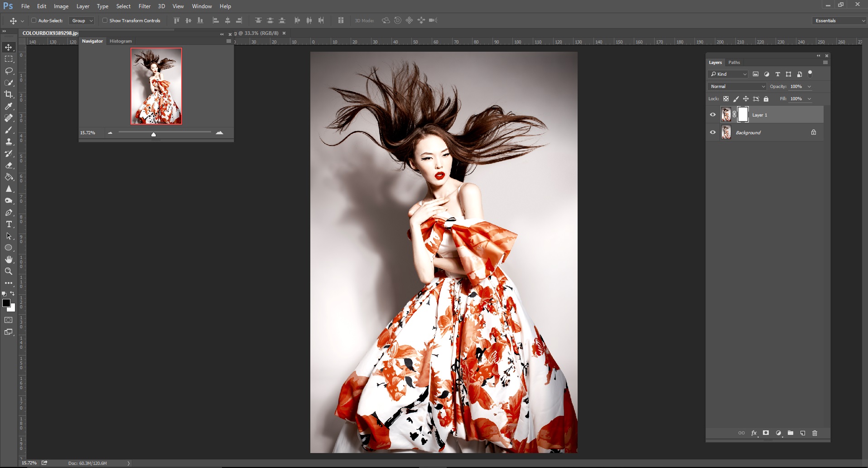Create a new layer in the Layers panel
The height and width of the screenshot is (468, 868).
click(x=802, y=433)
